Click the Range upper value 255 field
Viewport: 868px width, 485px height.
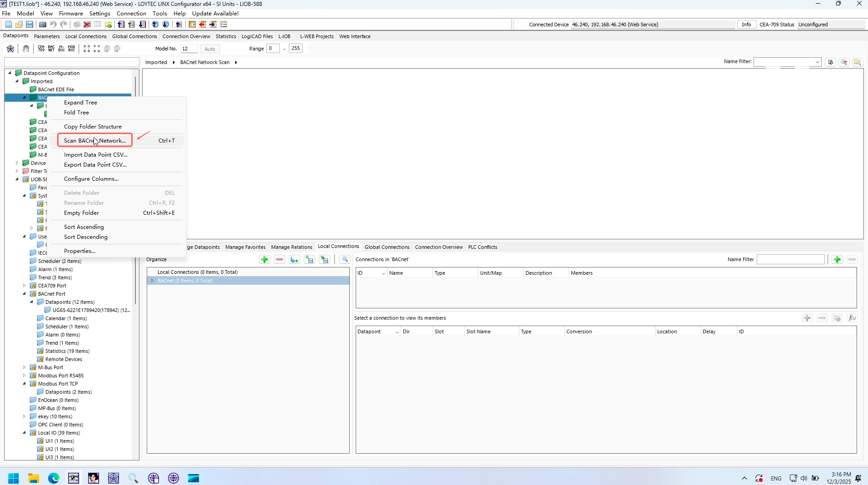[296, 49]
